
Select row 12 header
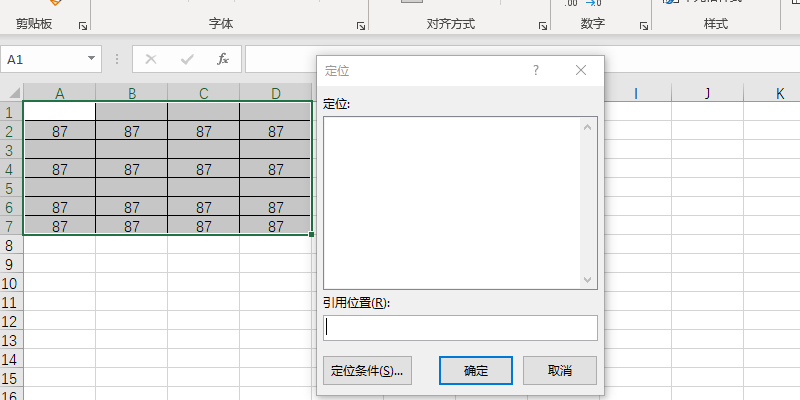11,321
